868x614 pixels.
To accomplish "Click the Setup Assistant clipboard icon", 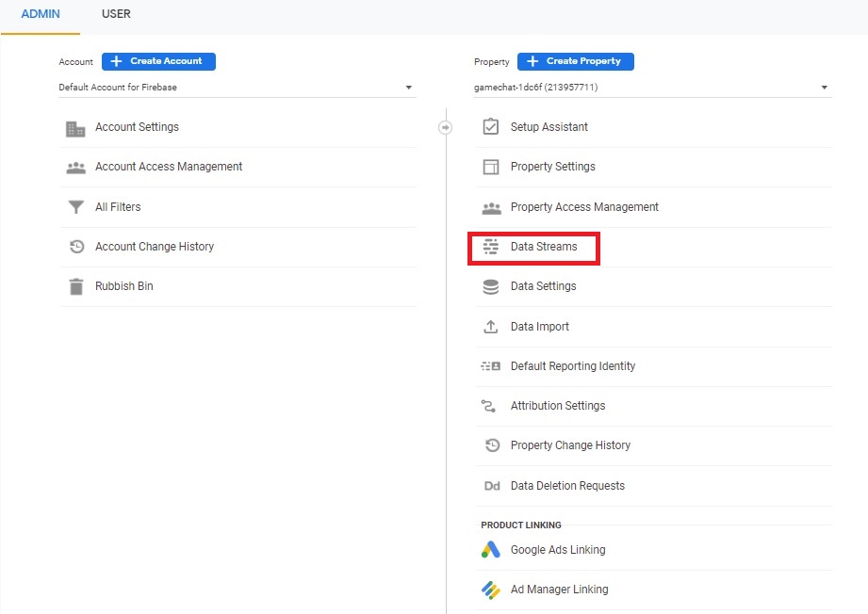I will 490,127.
